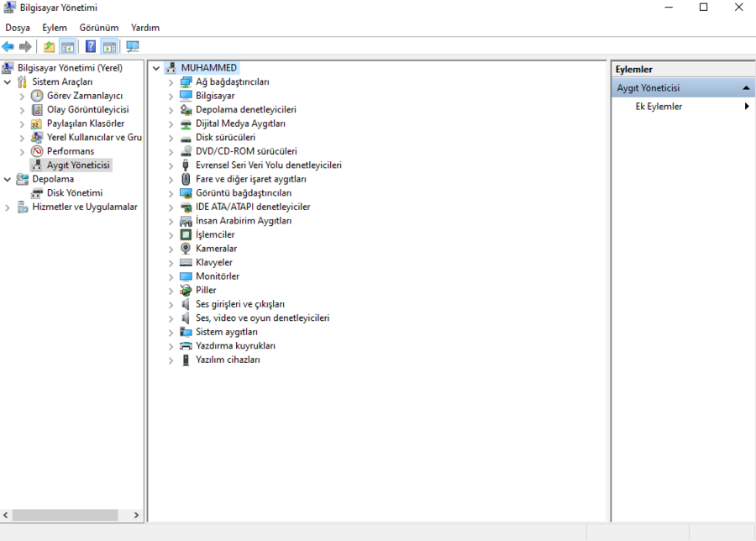Click the Forward arrow toolbar icon
Image resolution: width=756 pixels, height=541 pixels.
(x=25, y=47)
